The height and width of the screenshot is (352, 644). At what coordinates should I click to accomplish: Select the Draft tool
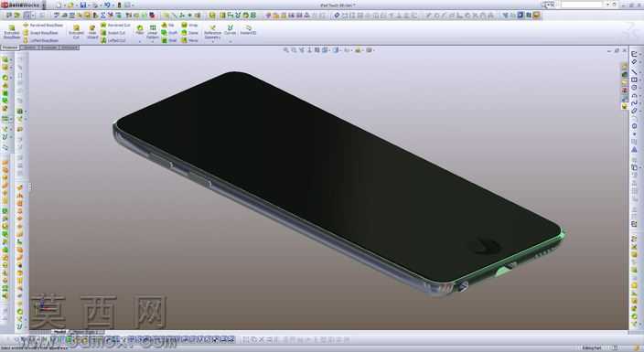169,33
